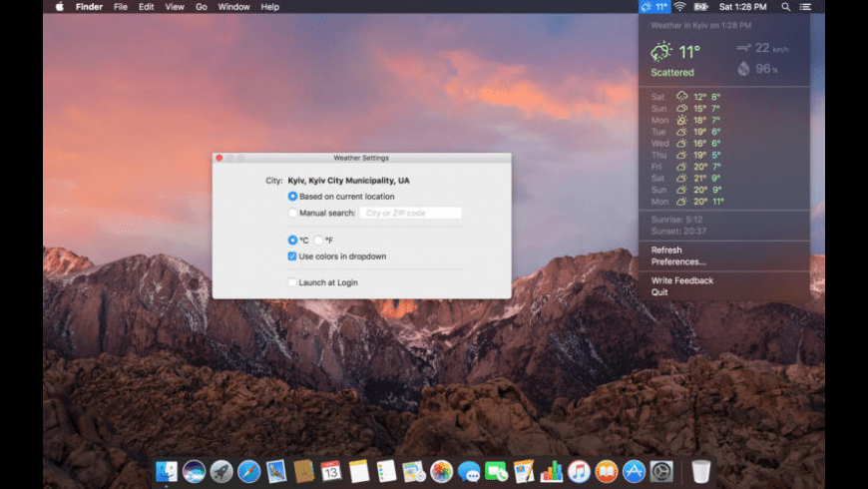The height and width of the screenshot is (489, 868).
Task: Open App Store icon in Dock
Action: [x=634, y=472]
